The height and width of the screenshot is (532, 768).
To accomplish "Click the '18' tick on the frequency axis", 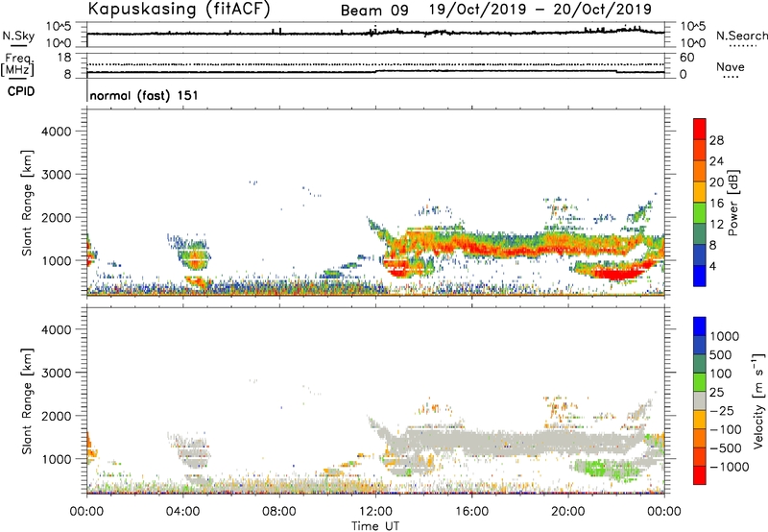I will click(64, 58).
